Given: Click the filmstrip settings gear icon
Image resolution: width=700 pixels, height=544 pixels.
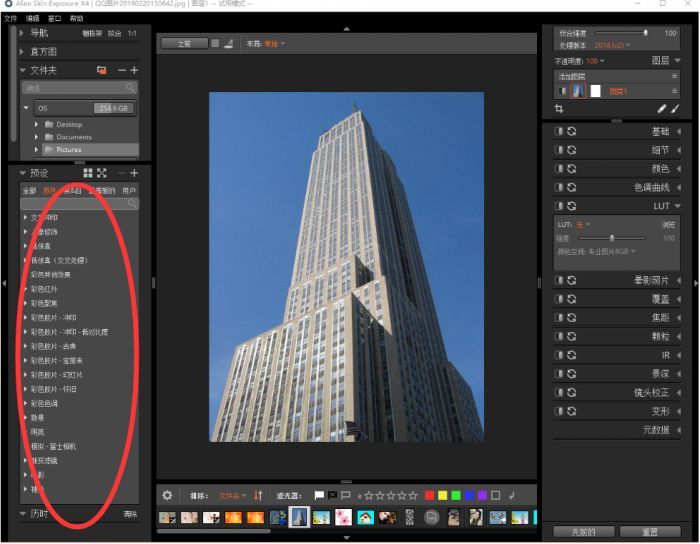Looking at the screenshot, I should click(167, 495).
